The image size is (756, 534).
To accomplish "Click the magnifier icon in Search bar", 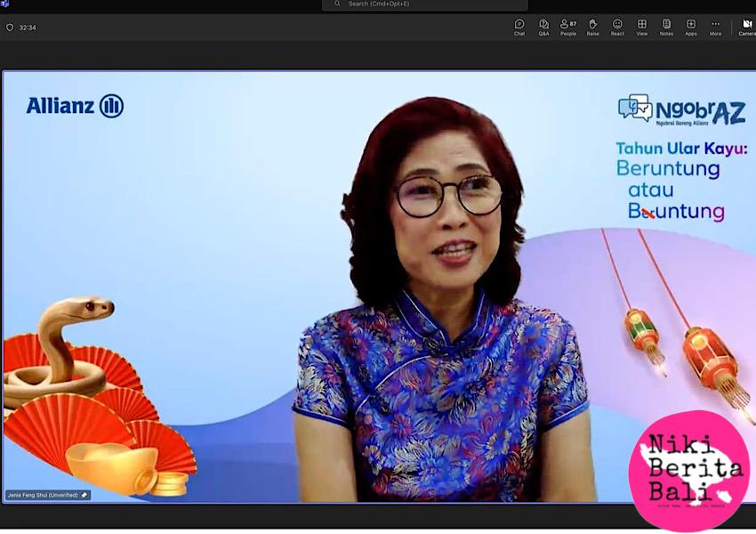I will [337, 4].
